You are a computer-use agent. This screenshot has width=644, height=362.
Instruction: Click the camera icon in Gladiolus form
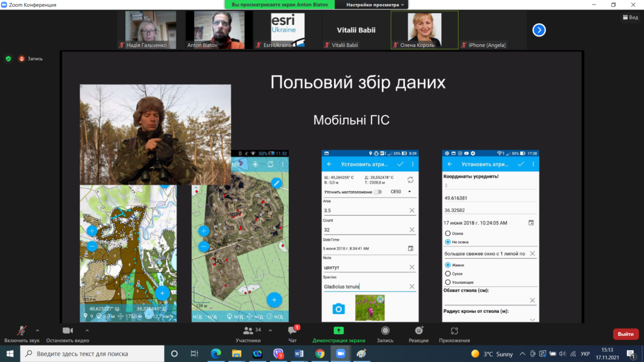pyautogui.click(x=339, y=309)
